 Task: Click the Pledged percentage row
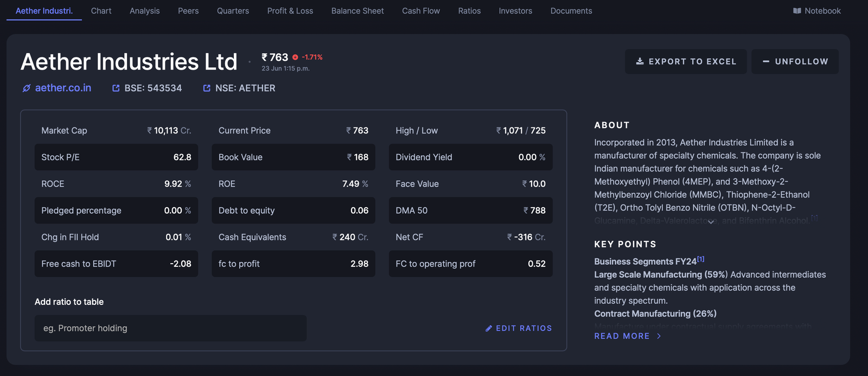[x=116, y=211]
